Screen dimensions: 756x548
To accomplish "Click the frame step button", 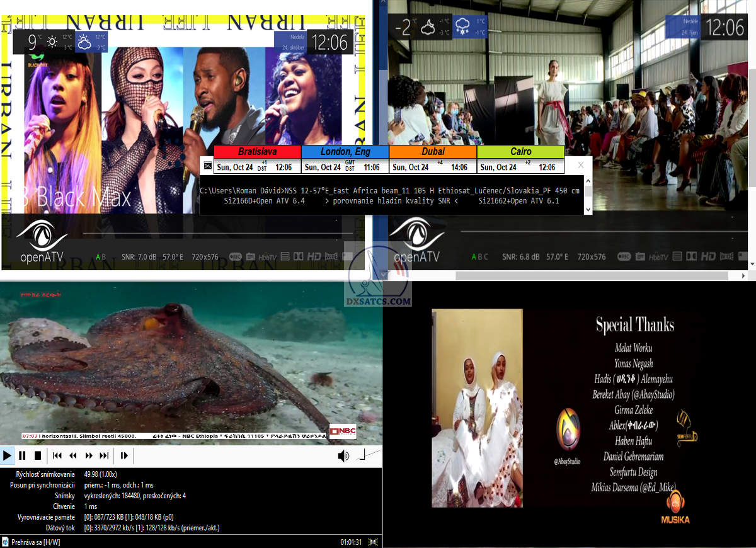I will (124, 455).
